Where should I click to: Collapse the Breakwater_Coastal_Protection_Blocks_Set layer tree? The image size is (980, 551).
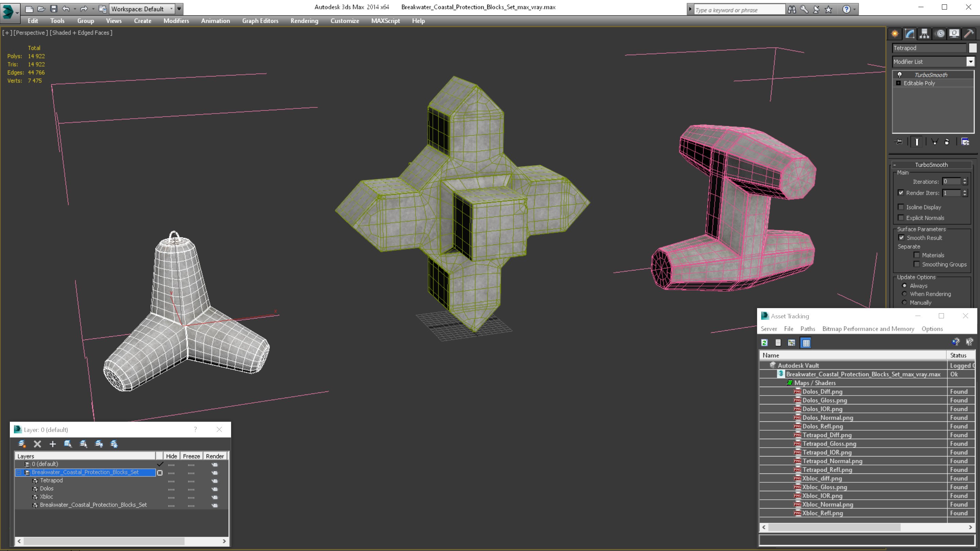click(x=19, y=472)
